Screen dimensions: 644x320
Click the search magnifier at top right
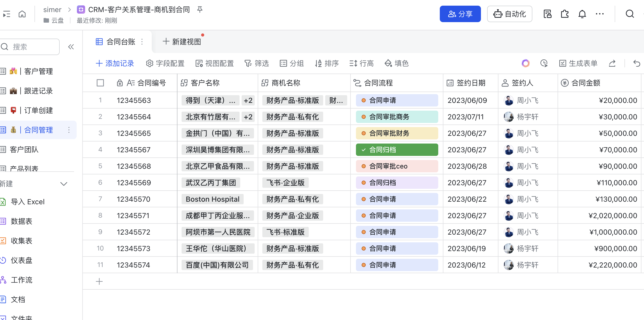click(630, 14)
